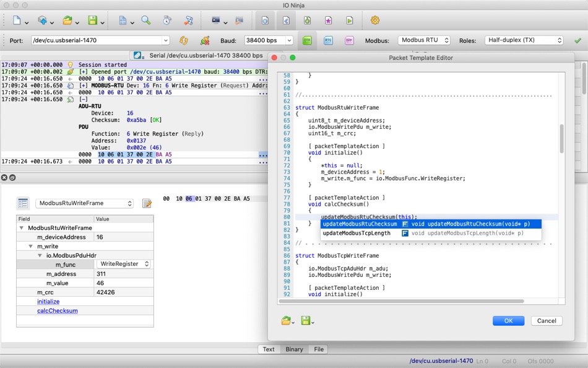This screenshot has width=588, height=368.
Task: Choose updateModbusTcpLength autocomplete entry
Action: (431, 233)
